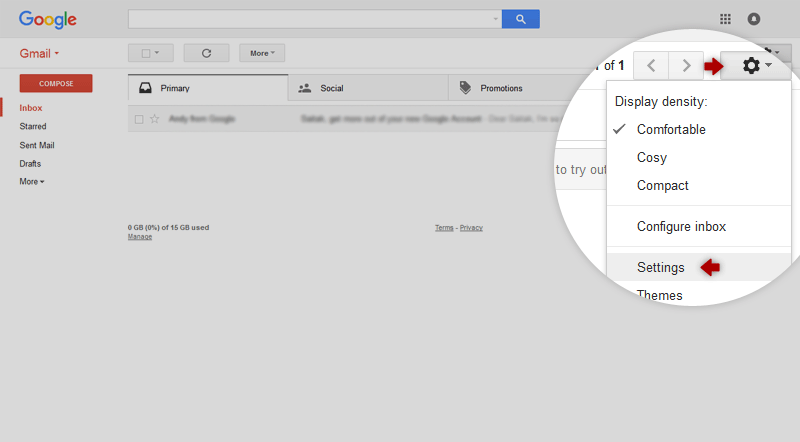Open the Inbox folder

[31, 108]
